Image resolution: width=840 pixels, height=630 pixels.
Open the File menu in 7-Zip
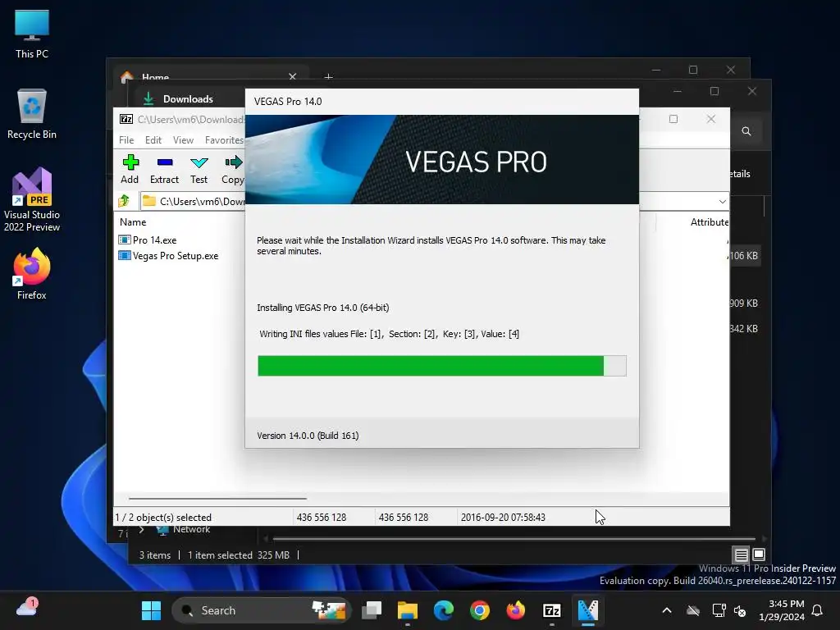tap(126, 139)
